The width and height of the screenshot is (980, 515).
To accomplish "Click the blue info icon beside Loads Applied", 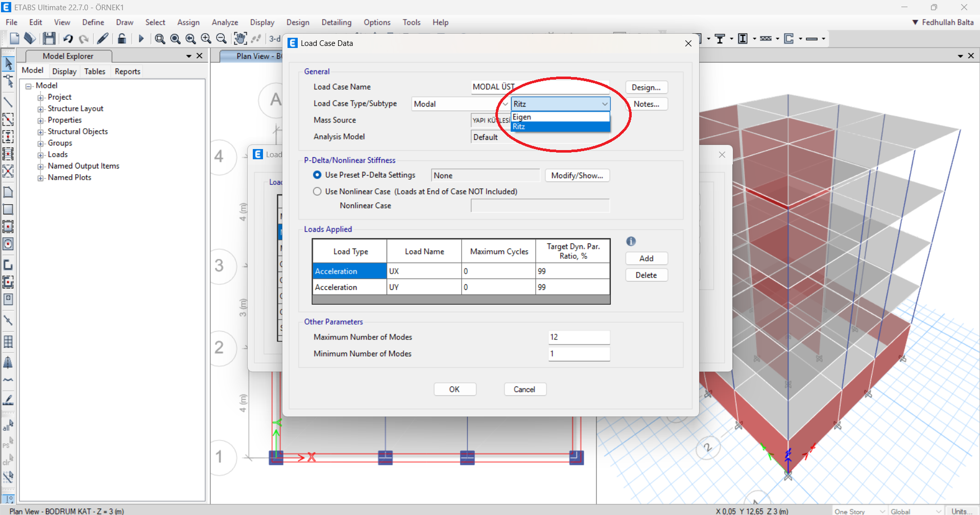I will click(x=631, y=241).
